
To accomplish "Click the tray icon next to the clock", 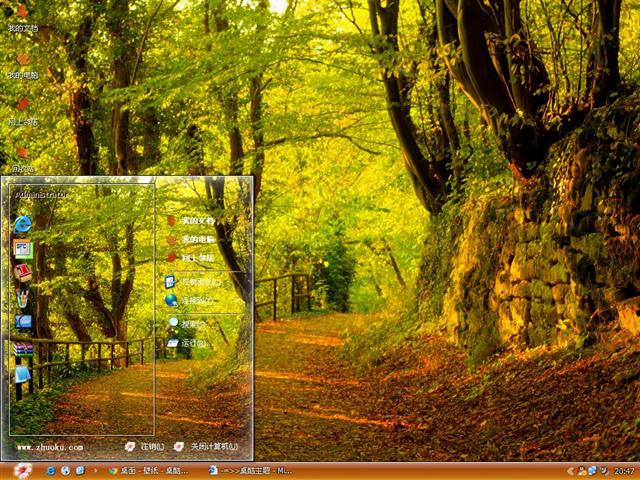I will coord(604,471).
